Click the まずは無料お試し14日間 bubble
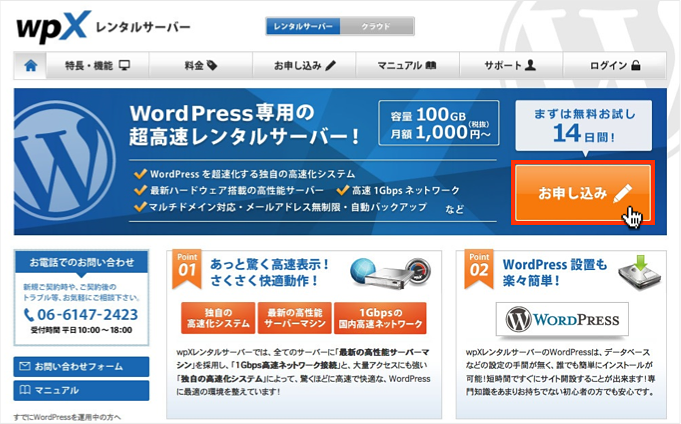The width and height of the screenshot is (681, 424). point(584,126)
